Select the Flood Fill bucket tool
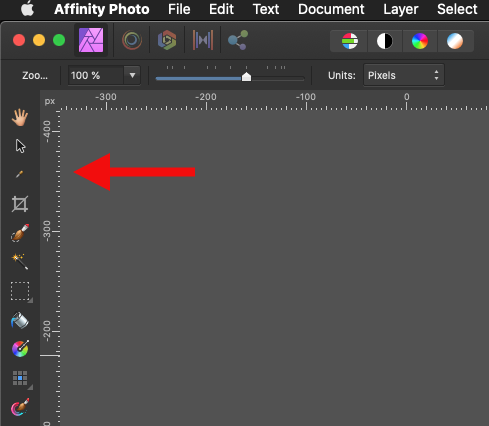 tap(20, 320)
